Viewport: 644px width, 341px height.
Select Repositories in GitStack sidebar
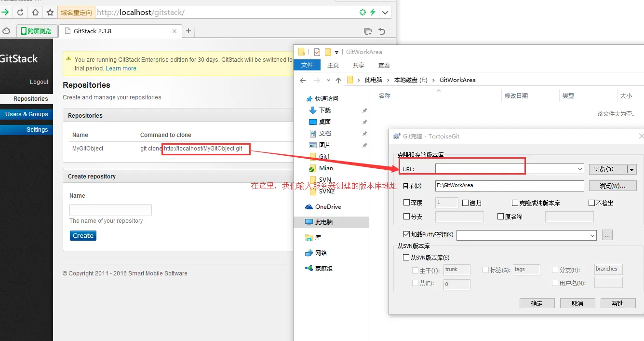click(x=27, y=99)
